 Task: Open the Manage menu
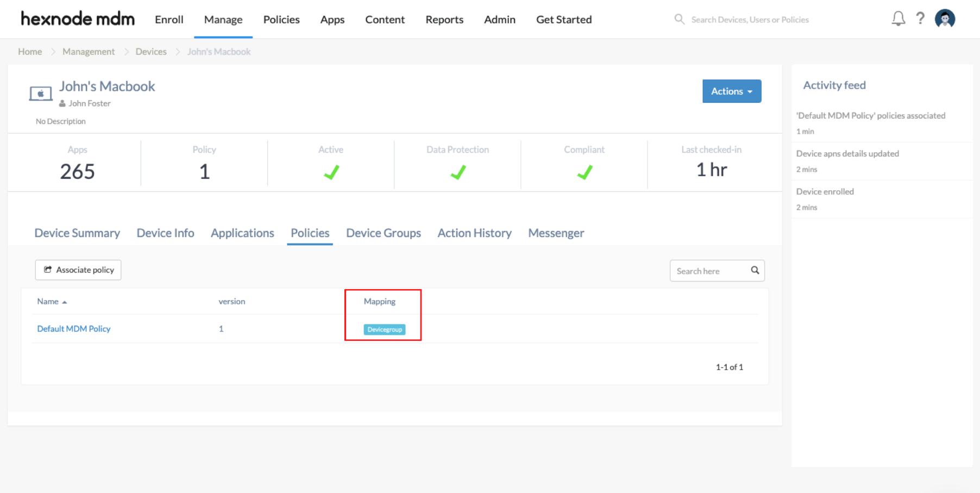pyautogui.click(x=223, y=20)
